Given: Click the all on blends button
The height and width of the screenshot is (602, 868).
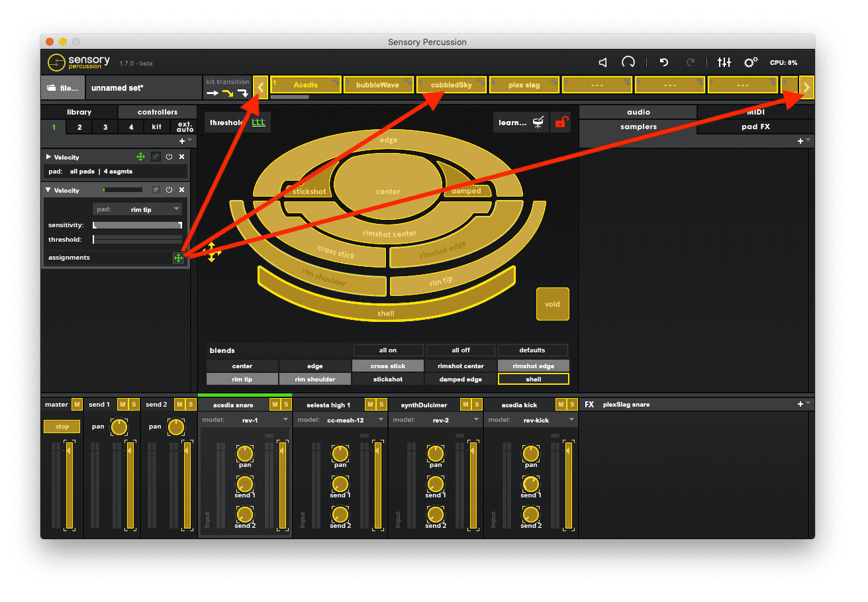Looking at the screenshot, I should coord(388,350).
